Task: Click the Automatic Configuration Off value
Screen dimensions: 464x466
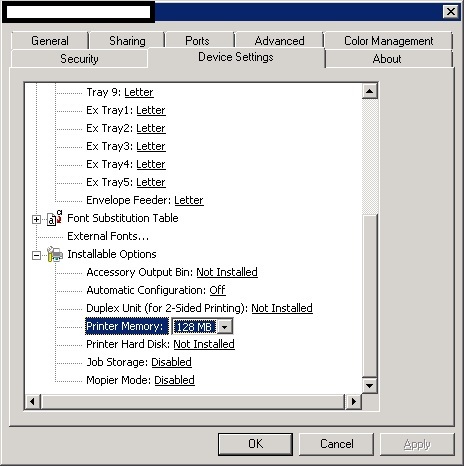Action: point(217,290)
